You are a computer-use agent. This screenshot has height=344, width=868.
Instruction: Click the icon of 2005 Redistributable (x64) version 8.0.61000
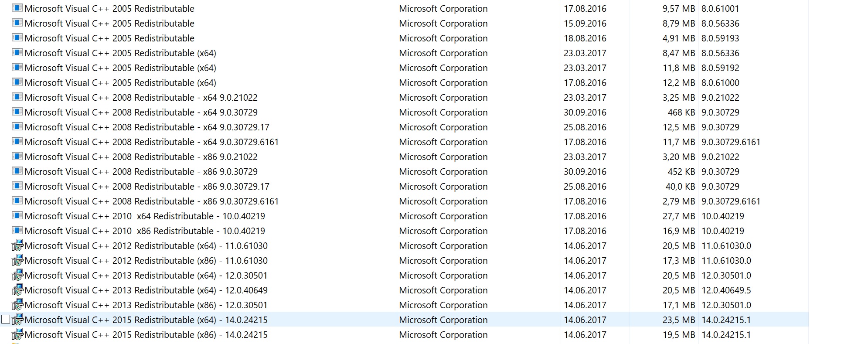(x=17, y=82)
